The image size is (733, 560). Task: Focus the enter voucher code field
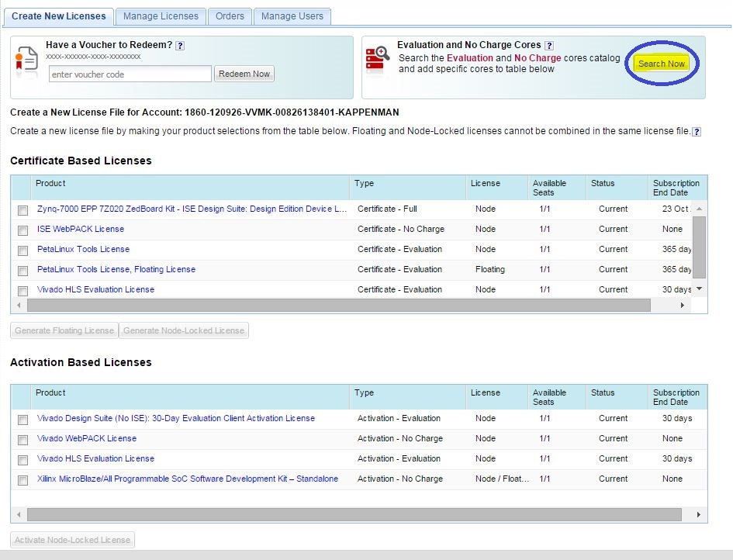(130, 74)
